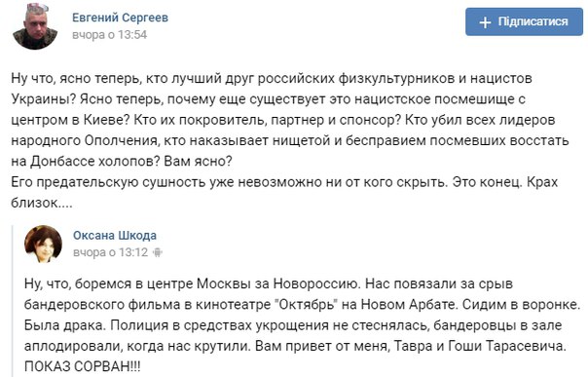Click the line starting 'Ну, что, боремся в центре'

tap(269, 283)
